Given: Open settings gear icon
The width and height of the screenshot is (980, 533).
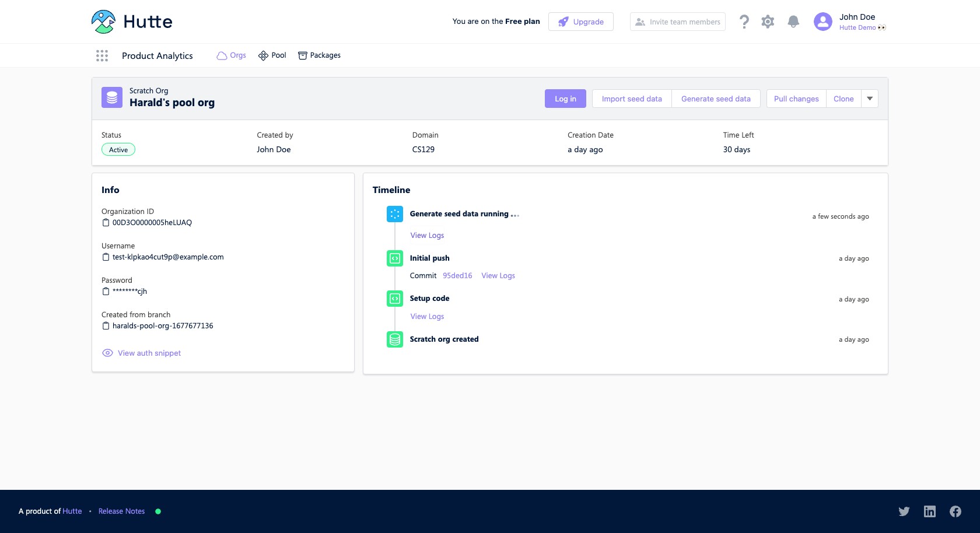Looking at the screenshot, I should click(x=768, y=22).
